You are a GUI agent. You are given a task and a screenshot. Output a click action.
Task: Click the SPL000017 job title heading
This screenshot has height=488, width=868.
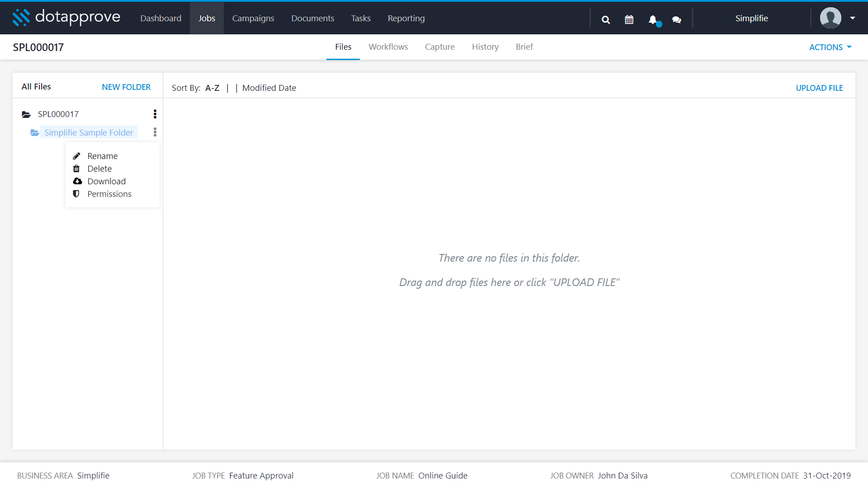38,47
